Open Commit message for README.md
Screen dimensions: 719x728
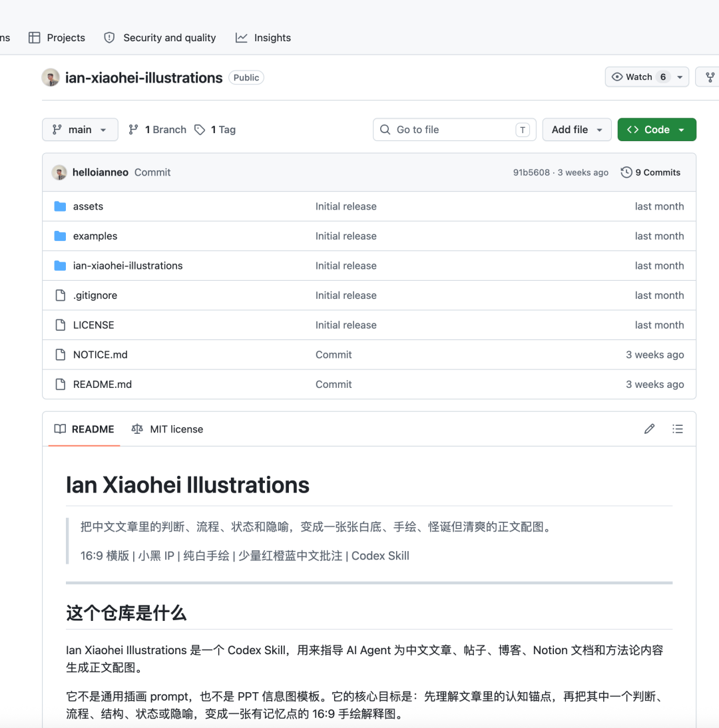click(x=334, y=385)
